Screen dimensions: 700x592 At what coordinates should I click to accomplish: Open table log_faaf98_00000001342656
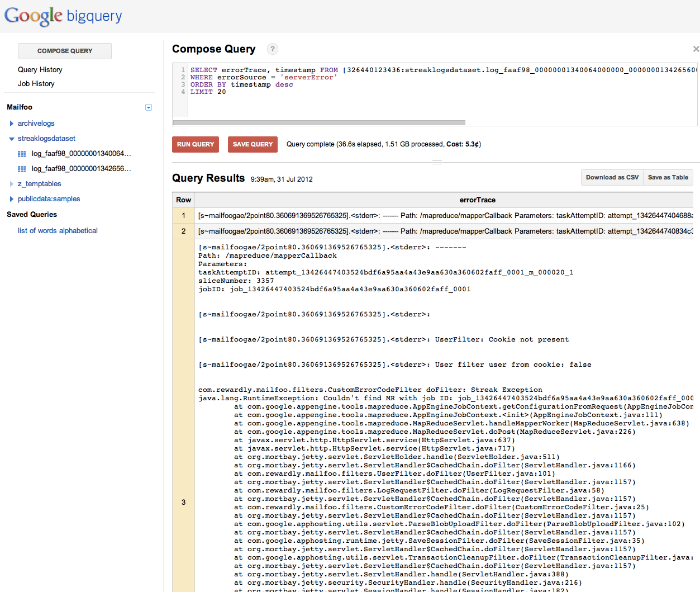tap(82, 169)
